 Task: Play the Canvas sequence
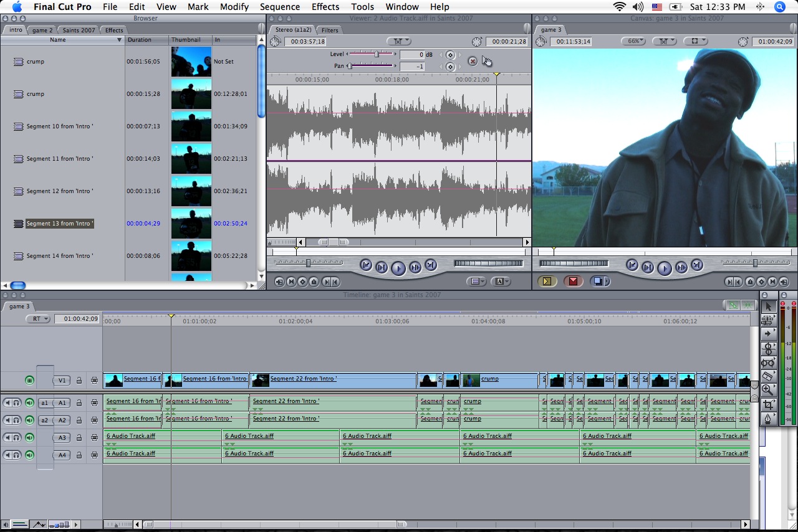tap(665, 268)
